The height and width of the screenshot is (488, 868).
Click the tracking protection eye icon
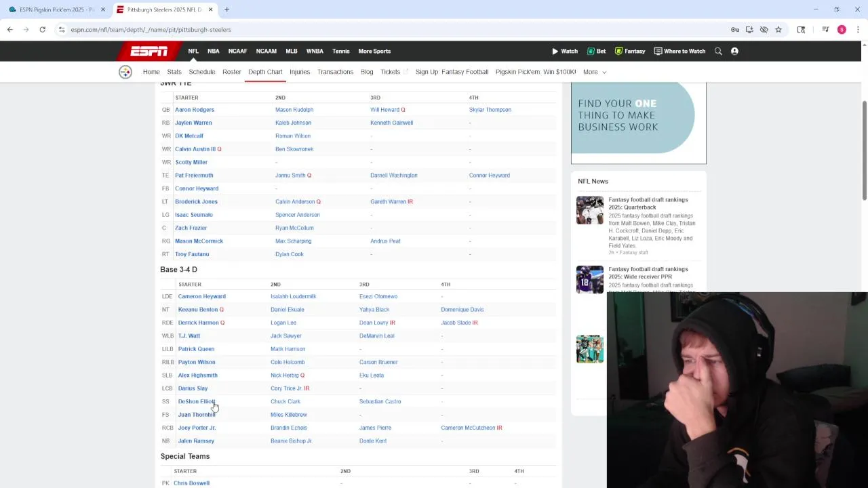[764, 30]
